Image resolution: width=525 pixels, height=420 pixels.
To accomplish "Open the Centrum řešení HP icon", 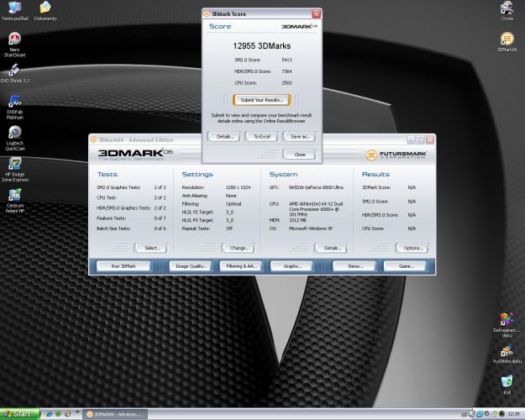I will [x=15, y=201].
